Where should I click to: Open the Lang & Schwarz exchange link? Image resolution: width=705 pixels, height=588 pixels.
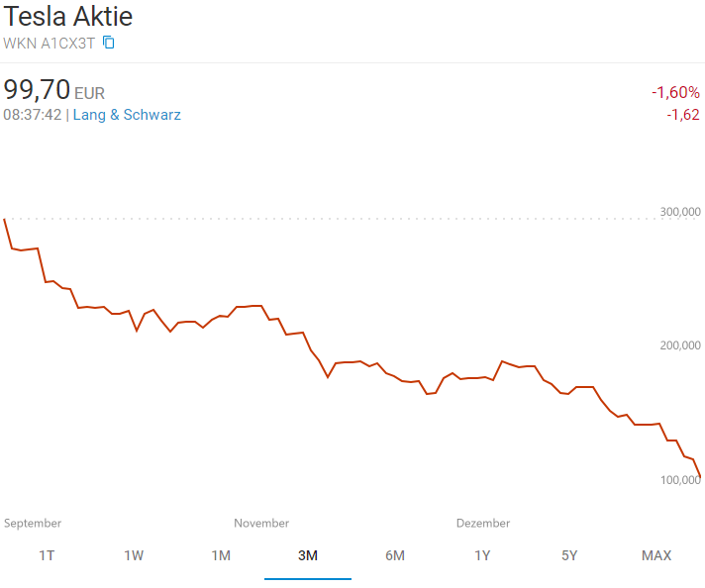coord(127,115)
